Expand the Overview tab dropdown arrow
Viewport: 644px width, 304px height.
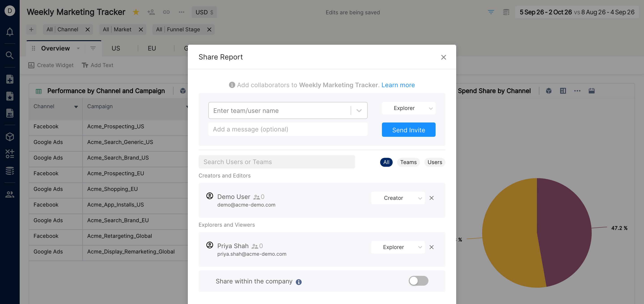(78, 48)
